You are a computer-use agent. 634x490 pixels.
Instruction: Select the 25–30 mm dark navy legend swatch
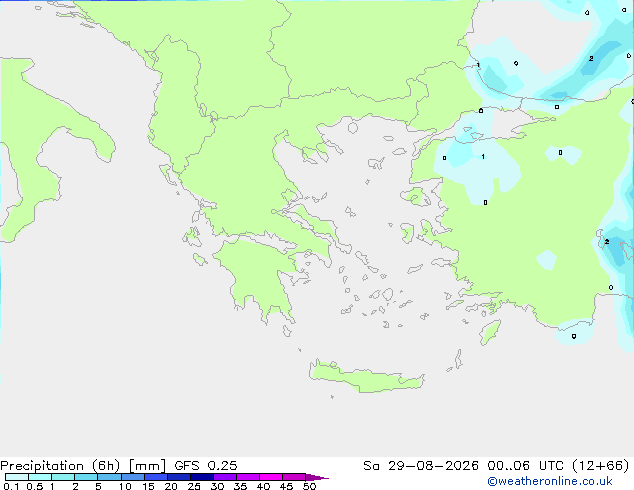201,477
